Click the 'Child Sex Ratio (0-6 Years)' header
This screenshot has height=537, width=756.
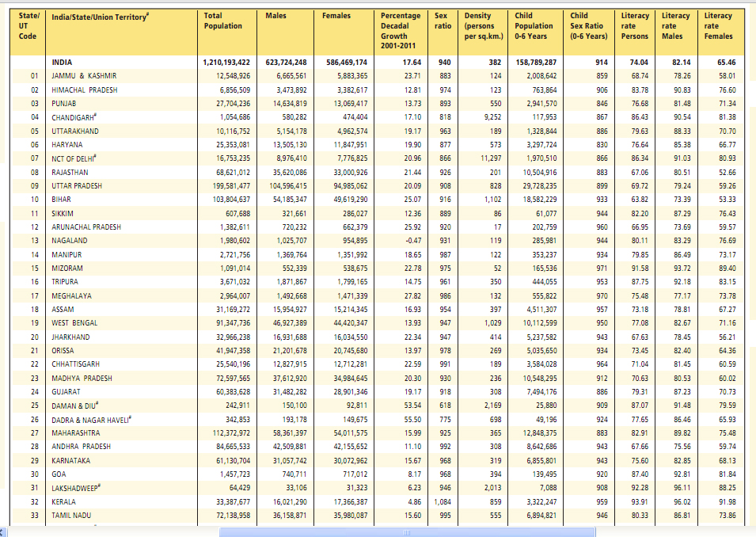pyautogui.click(x=589, y=25)
